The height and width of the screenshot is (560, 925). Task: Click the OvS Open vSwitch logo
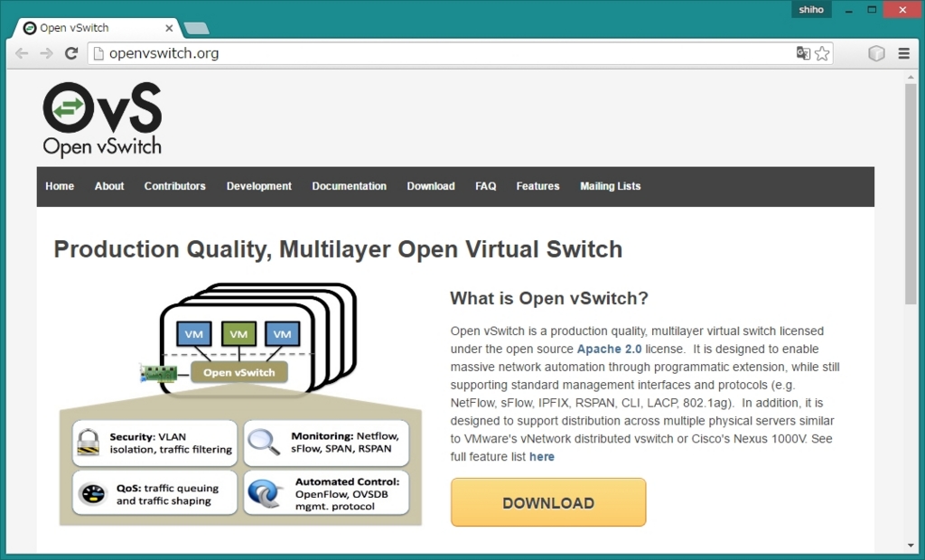pos(102,120)
